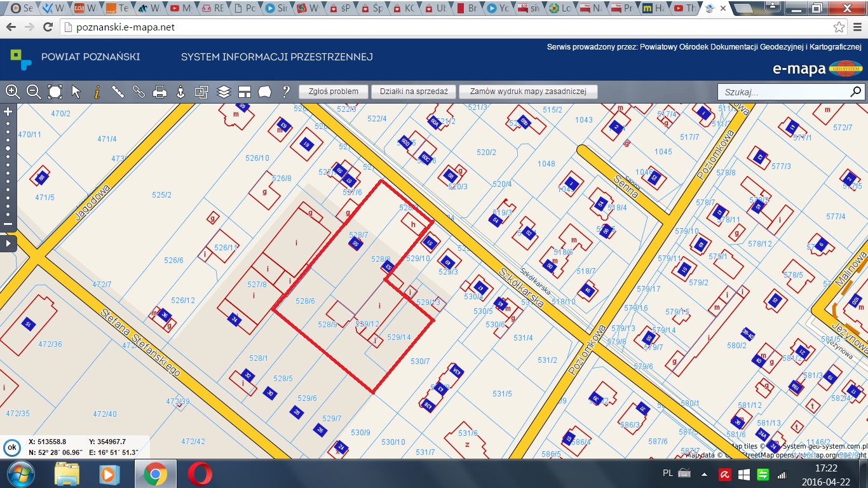Select the zoom in magnifier tool
The width and height of the screenshot is (868, 488).
[x=12, y=91]
